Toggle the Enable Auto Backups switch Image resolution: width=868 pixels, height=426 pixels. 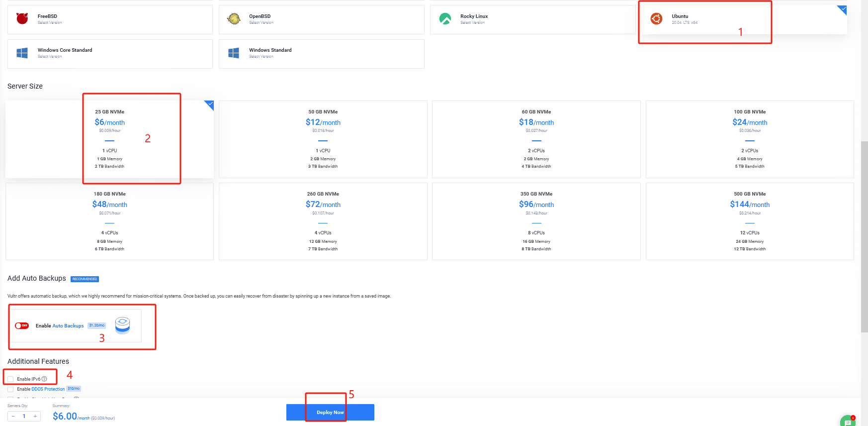22,325
